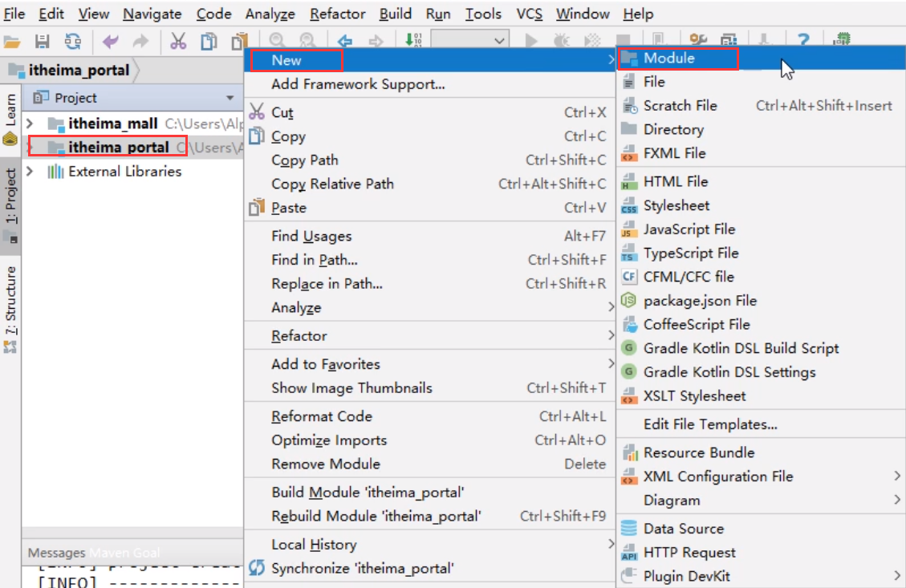Click the Run with coverage icon
Viewport: 906px width, 588px height.
pyautogui.click(x=592, y=40)
